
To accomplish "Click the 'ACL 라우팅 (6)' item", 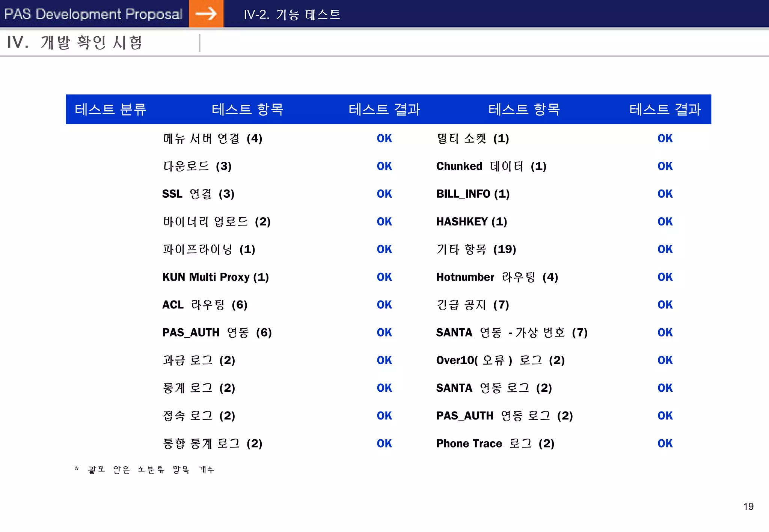I will [205, 305].
